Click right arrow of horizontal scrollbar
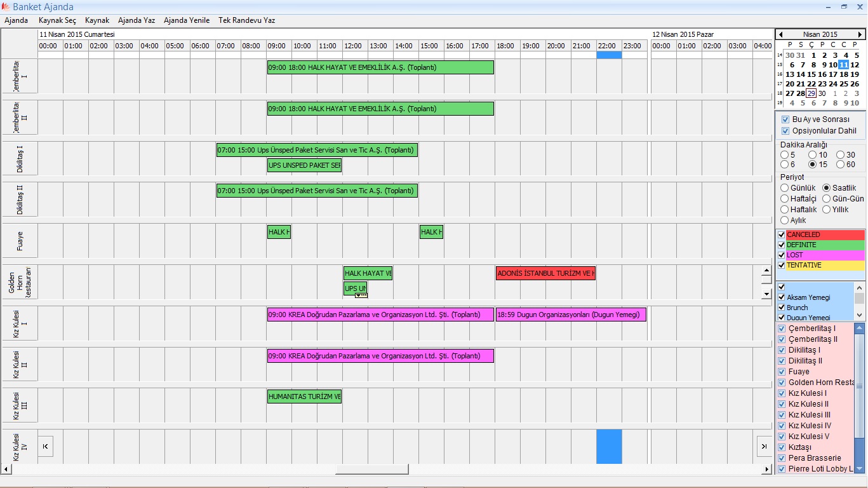Screen dimensions: 868x488 (768, 469)
